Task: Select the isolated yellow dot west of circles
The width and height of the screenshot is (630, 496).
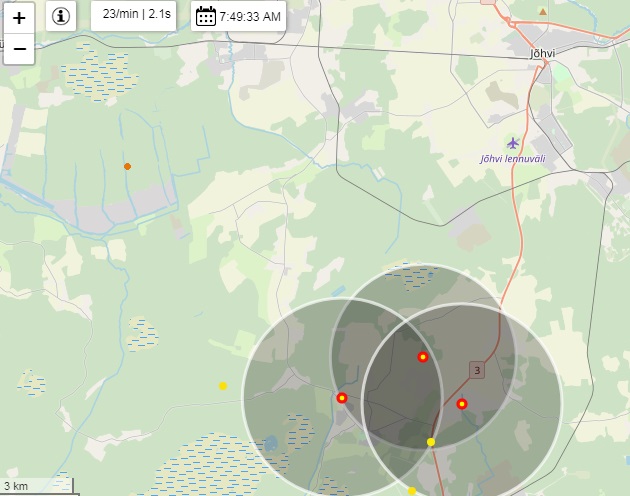Action: [x=223, y=386]
